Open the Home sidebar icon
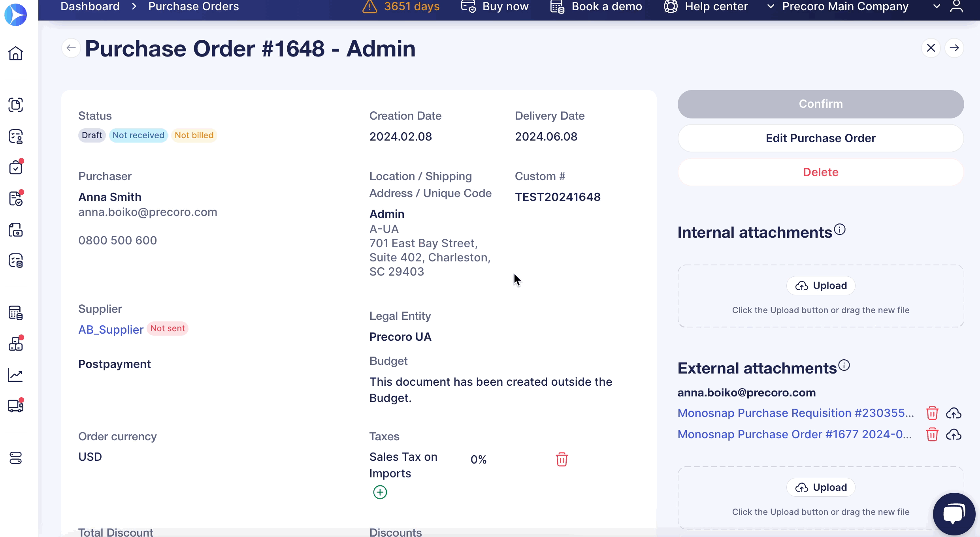980x537 pixels. tap(16, 53)
